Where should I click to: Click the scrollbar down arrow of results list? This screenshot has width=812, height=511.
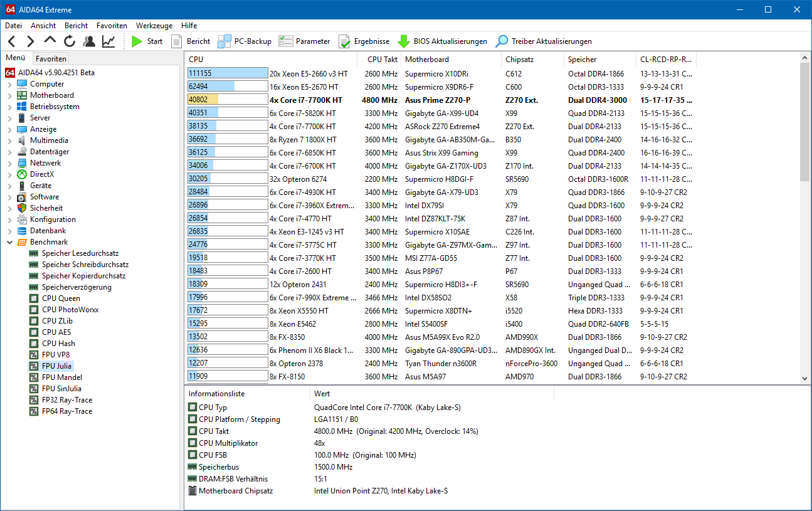tap(805, 378)
